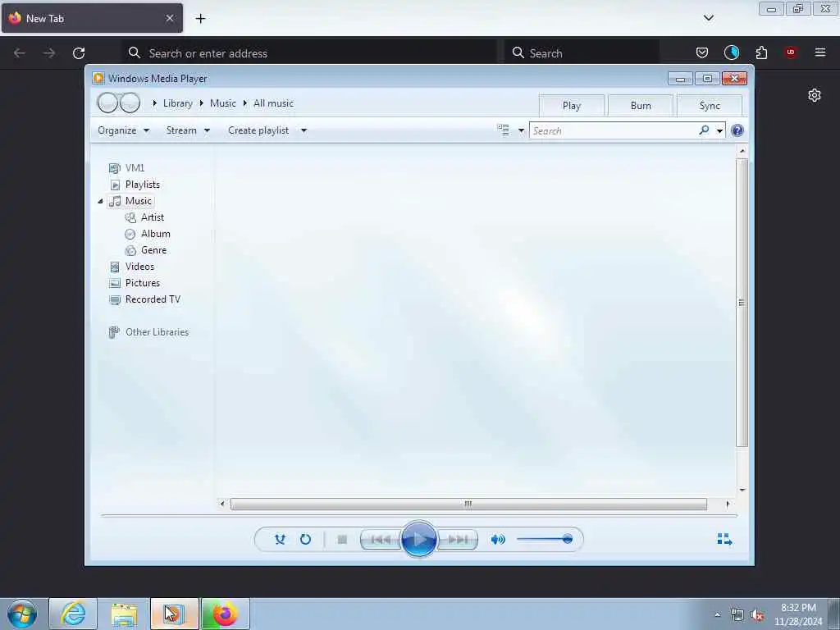Open the Firefox list all tabs chevron
840x630 pixels.
pos(708,18)
